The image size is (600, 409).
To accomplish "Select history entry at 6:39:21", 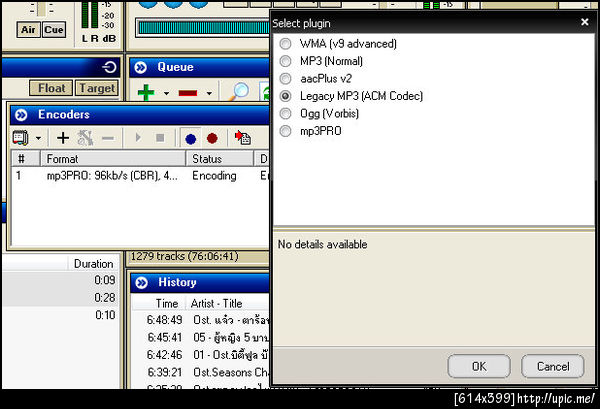I will tap(201, 372).
